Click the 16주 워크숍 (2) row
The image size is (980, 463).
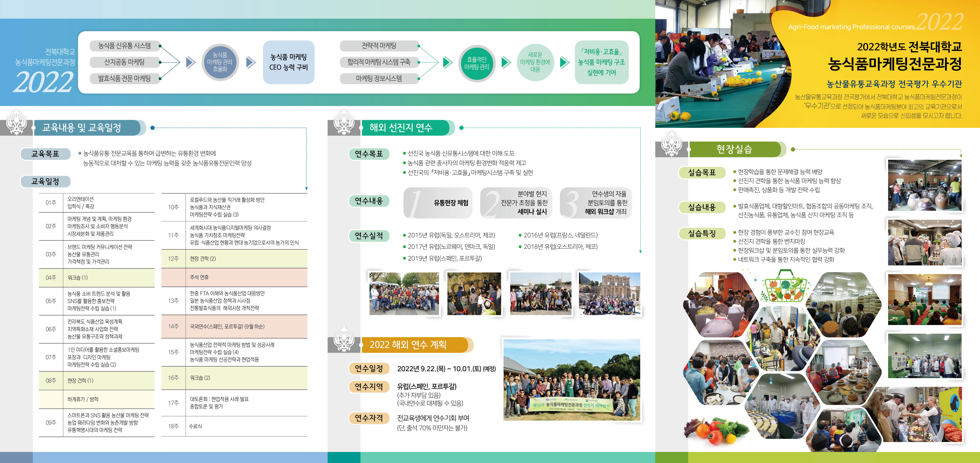234,378
